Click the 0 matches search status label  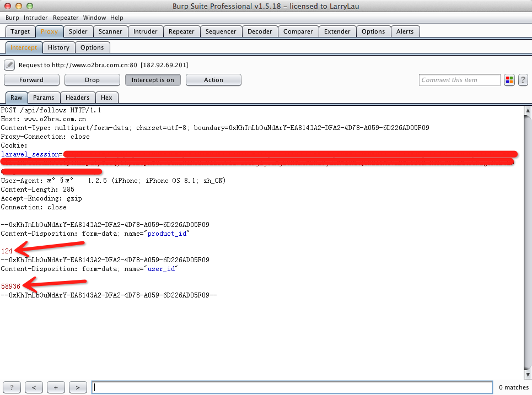click(514, 387)
